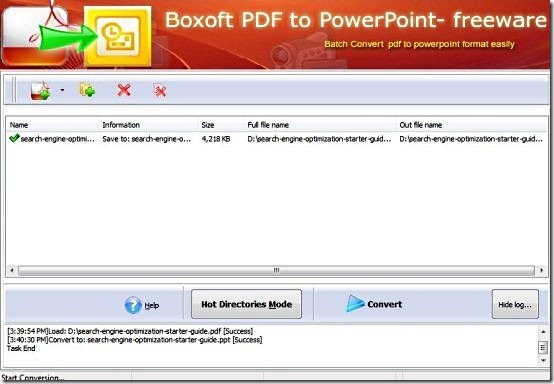Click the Add PDF file icon
This screenshot has width=554, height=384.
[40, 91]
